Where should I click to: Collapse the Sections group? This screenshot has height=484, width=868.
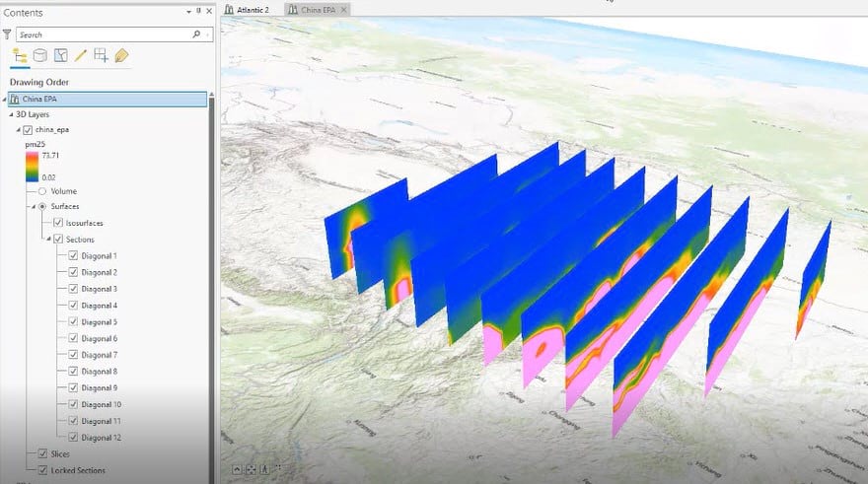coord(48,239)
